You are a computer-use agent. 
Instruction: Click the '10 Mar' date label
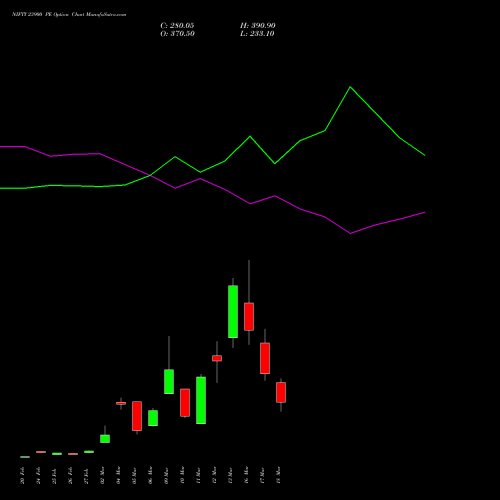[x=182, y=476]
